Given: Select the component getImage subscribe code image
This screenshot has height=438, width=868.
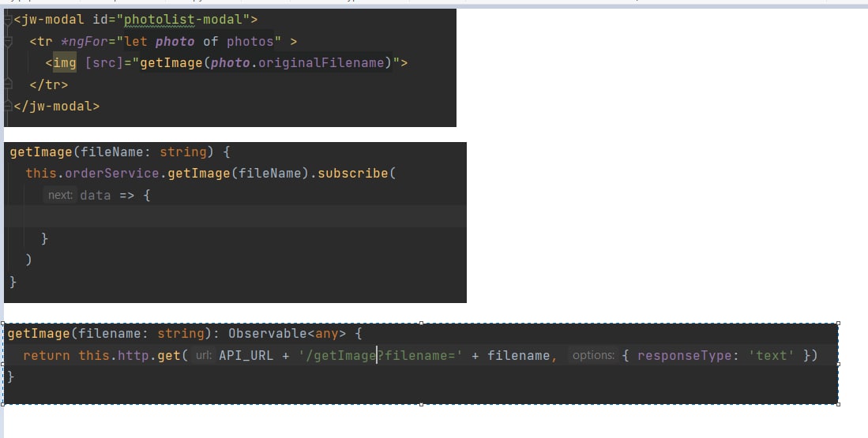Looking at the screenshot, I should click(x=235, y=223).
